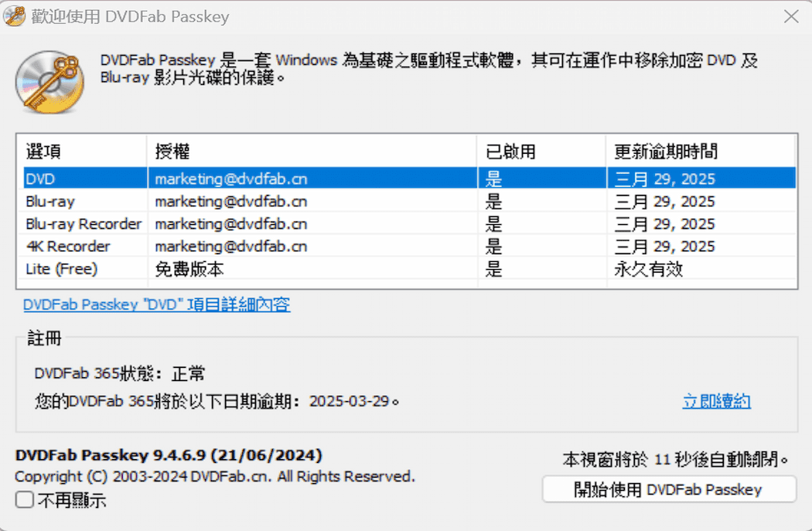
Task: Click the 授權 column header
Action: 312,151
